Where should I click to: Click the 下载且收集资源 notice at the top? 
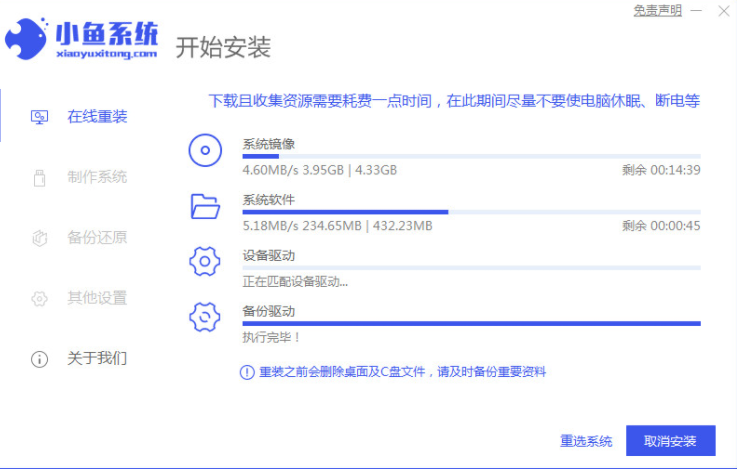click(454, 101)
